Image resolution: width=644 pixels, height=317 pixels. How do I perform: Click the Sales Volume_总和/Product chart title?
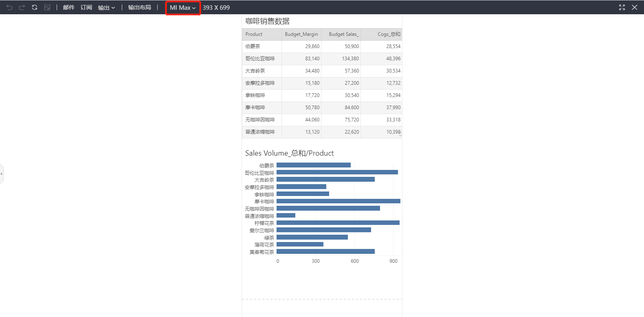(x=289, y=153)
